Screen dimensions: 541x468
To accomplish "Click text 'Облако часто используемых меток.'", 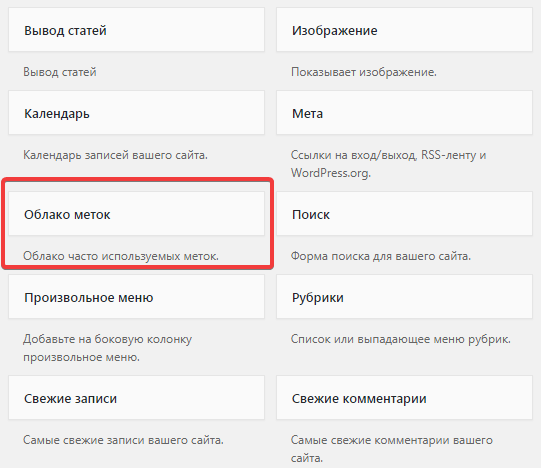I will [121, 256].
